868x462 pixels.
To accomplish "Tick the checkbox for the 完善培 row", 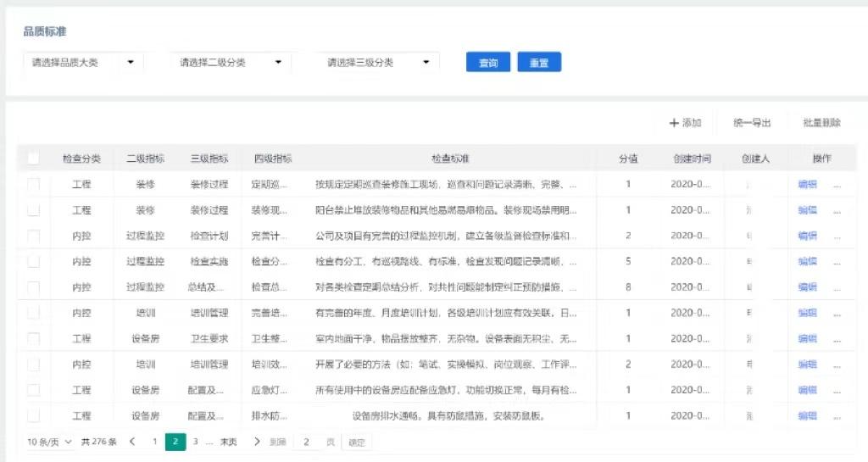I will click(33, 313).
